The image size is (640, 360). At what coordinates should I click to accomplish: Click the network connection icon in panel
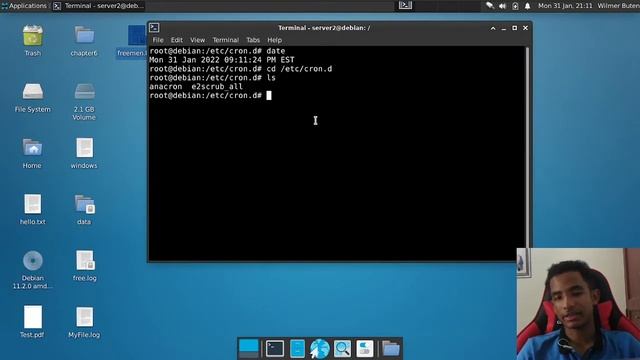coord(490,6)
